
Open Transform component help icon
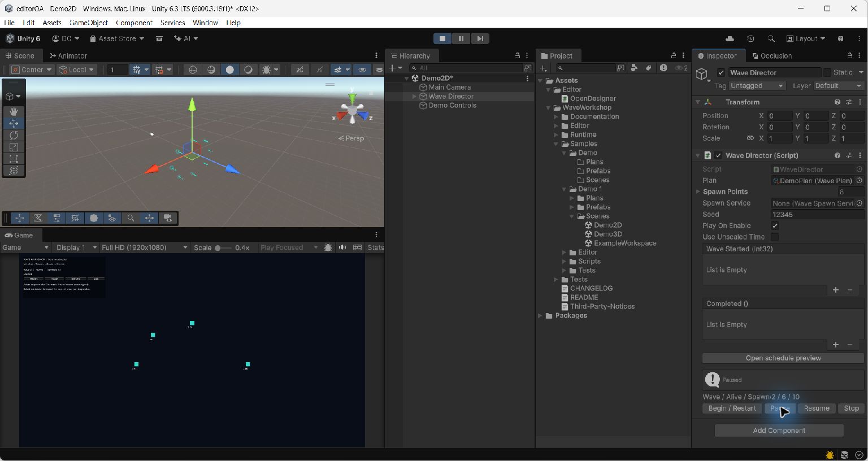837,102
